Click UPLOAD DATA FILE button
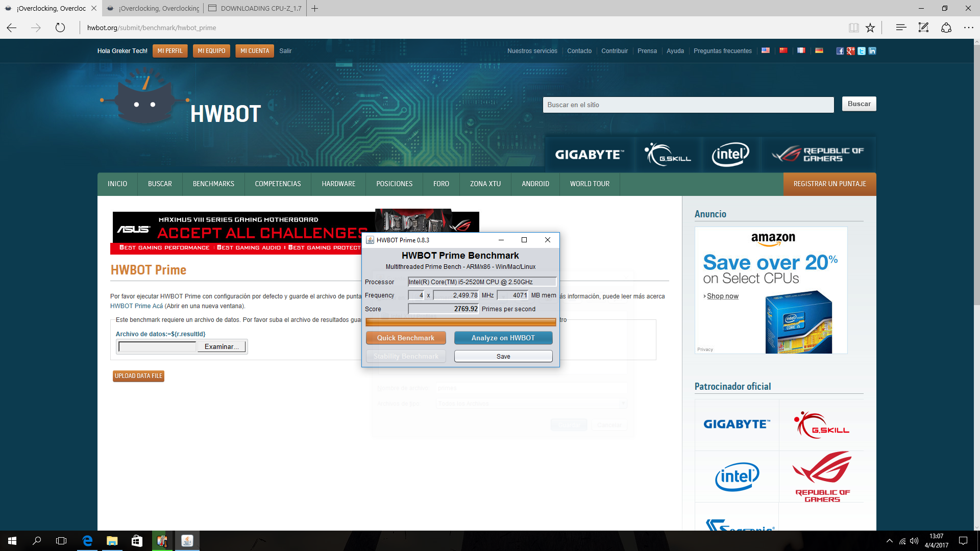This screenshot has height=551, width=980. (x=138, y=376)
